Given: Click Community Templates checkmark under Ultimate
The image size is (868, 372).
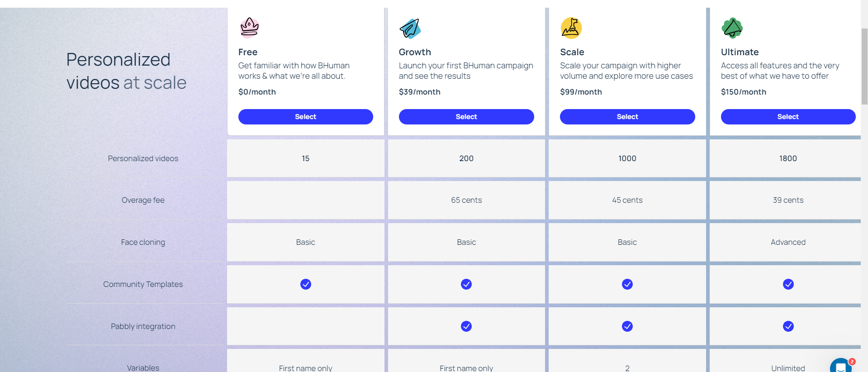Looking at the screenshot, I should pyautogui.click(x=788, y=284).
